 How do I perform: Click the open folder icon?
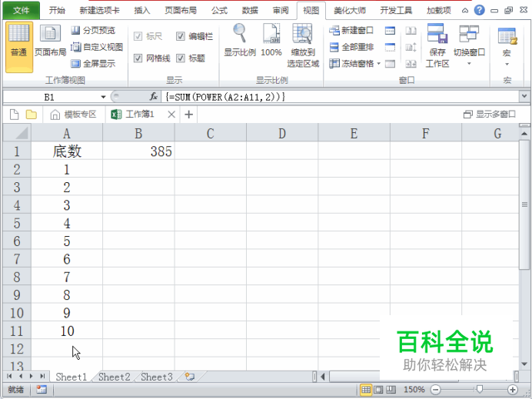click(32, 115)
